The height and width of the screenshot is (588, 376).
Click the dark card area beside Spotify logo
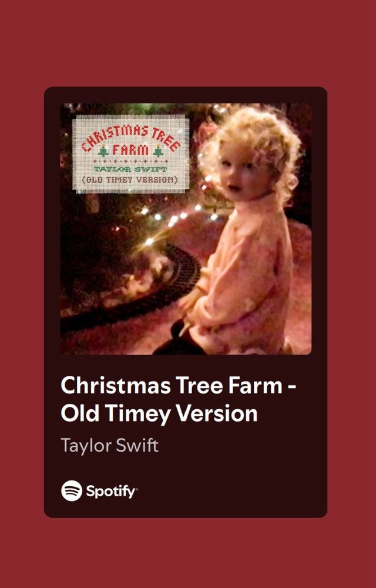tap(232, 490)
